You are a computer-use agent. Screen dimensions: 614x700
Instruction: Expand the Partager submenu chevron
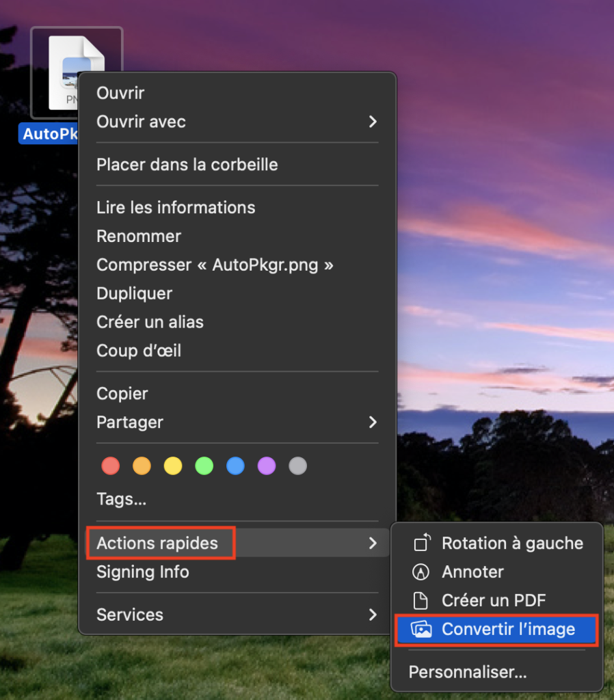[373, 422]
